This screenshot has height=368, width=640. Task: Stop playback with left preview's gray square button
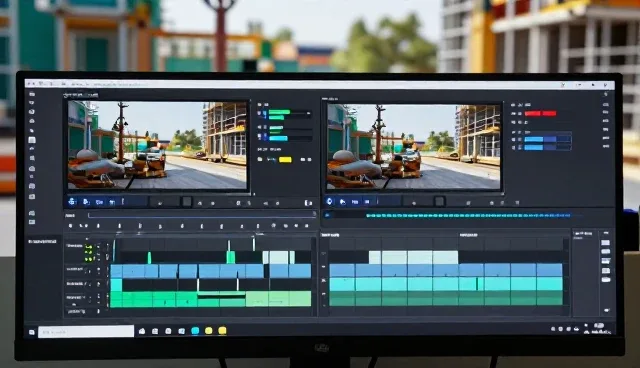(x=187, y=202)
